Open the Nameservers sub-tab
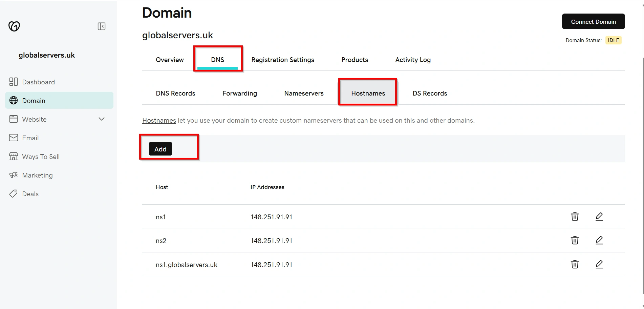Screen dimensions: 644x309 click(x=304, y=93)
